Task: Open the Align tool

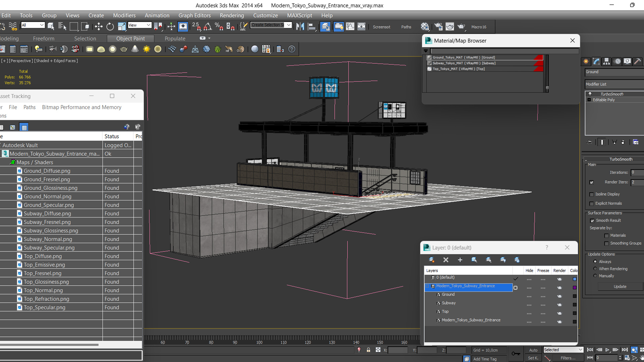Action: [x=312, y=26]
